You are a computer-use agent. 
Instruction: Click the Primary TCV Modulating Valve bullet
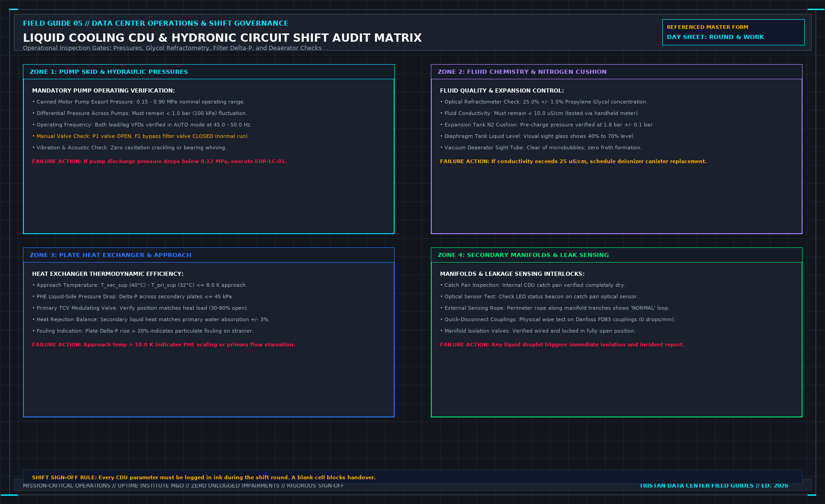pos(140,308)
